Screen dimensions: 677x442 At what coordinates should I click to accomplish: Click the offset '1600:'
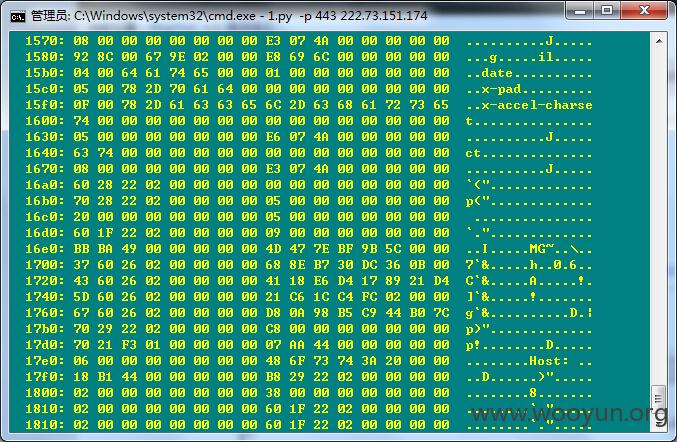point(44,121)
